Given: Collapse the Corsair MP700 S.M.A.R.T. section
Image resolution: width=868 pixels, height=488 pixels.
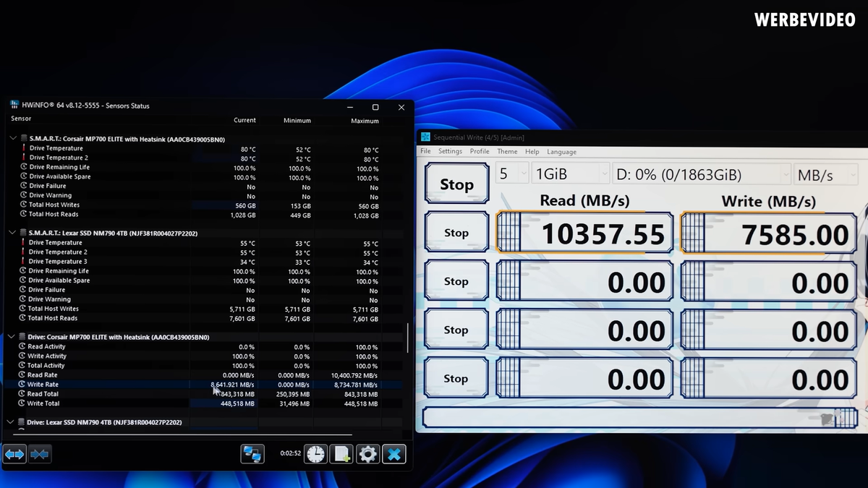Looking at the screenshot, I should pyautogui.click(x=12, y=139).
